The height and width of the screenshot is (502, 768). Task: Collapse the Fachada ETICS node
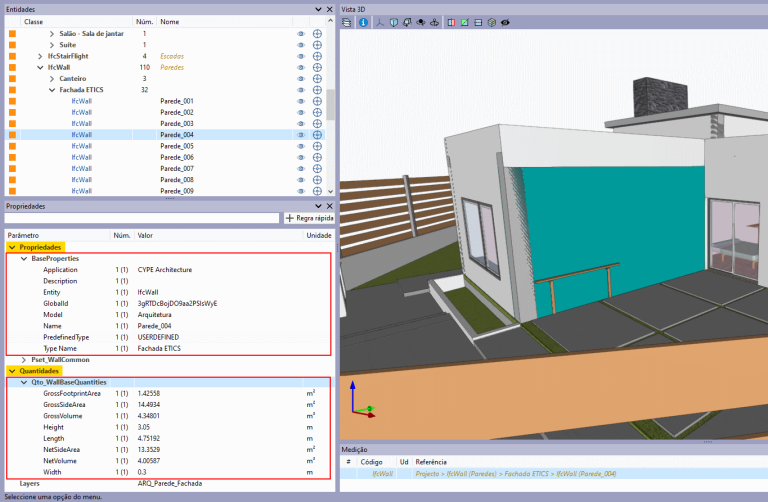pyautogui.click(x=52, y=90)
